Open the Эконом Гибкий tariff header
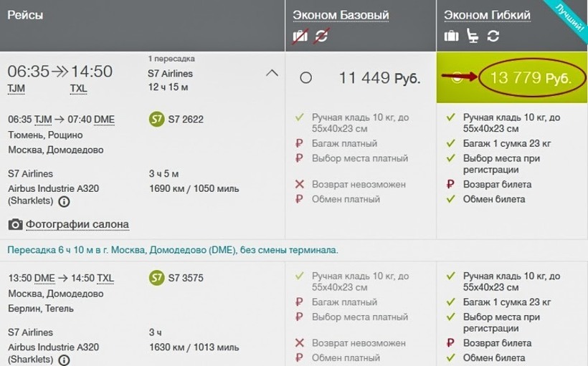The height and width of the screenshot is (366, 588). point(487,15)
